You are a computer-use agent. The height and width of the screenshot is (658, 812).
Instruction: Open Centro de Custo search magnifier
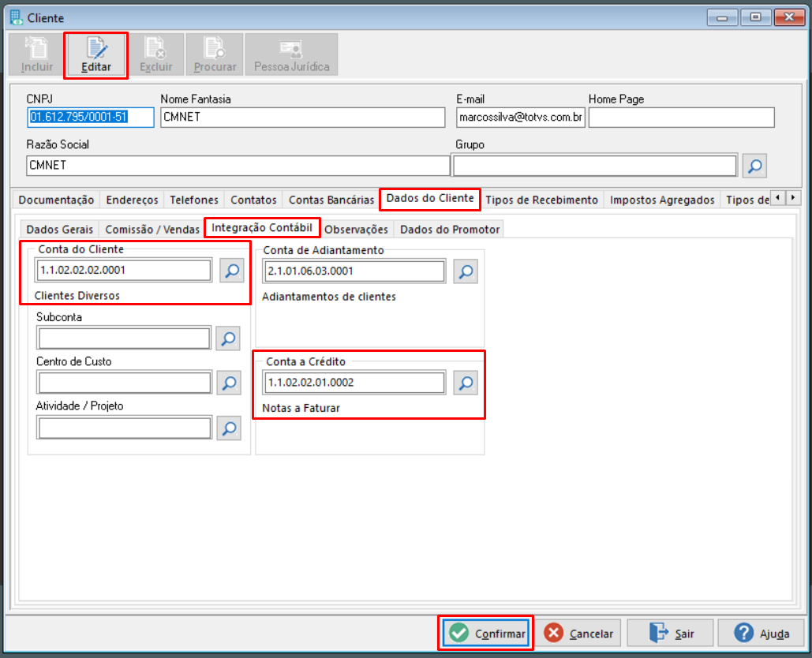point(229,383)
